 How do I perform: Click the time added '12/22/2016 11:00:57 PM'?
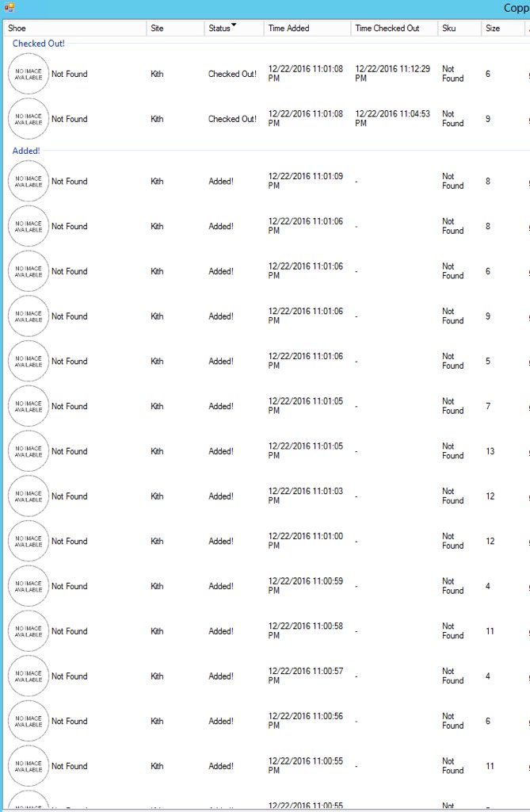click(x=305, y=676)
